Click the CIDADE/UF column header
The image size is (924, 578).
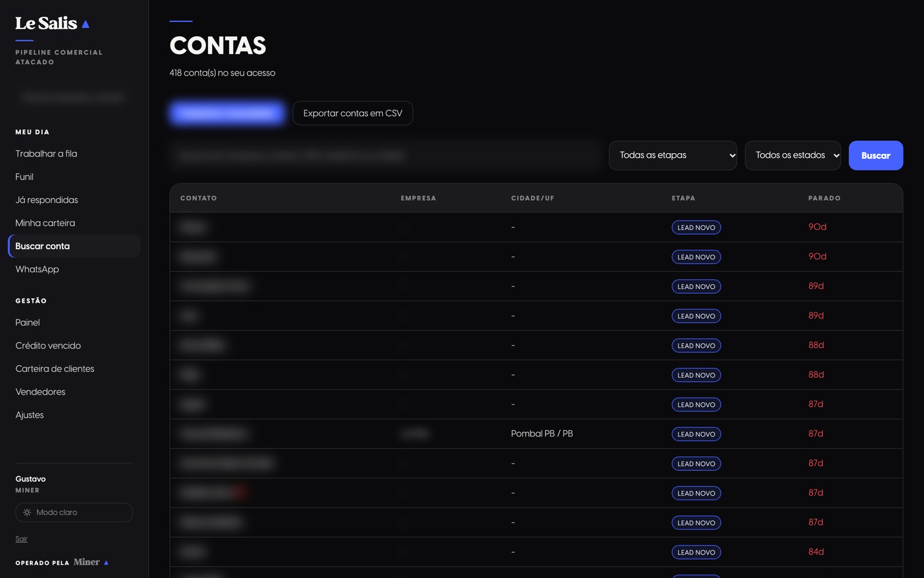click(532, 198)
